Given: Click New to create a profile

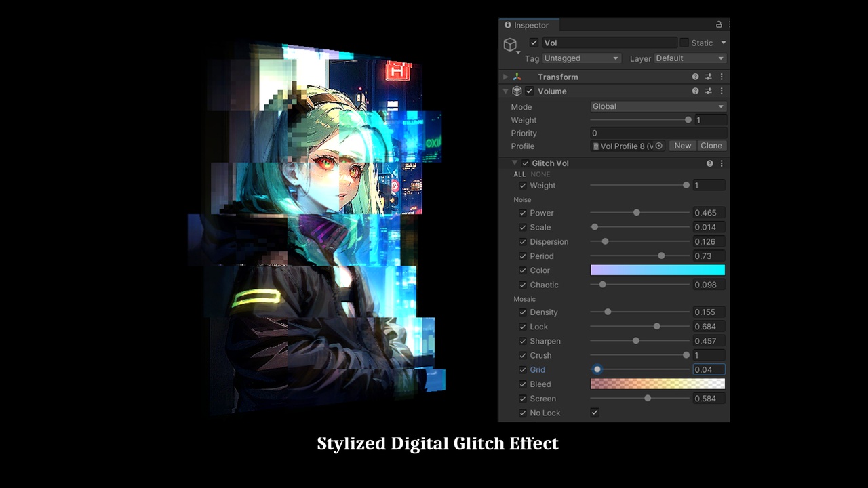Looking at the screenshot, I should pyautogui.click(x=683, y=146).
